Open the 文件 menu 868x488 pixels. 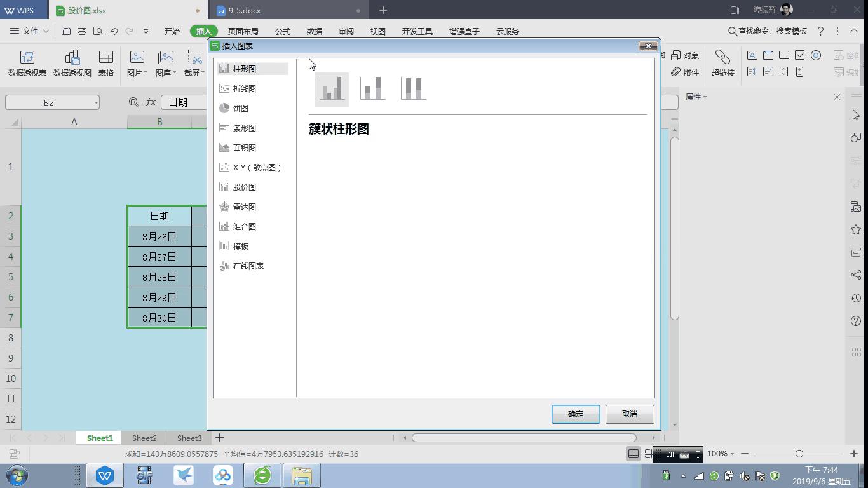[30, 31]
